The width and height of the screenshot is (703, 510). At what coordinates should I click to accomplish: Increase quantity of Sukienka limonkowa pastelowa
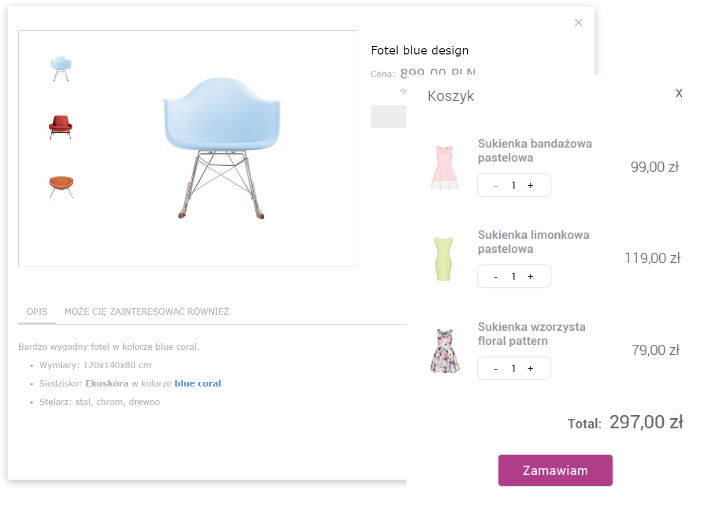click(531, 277)
